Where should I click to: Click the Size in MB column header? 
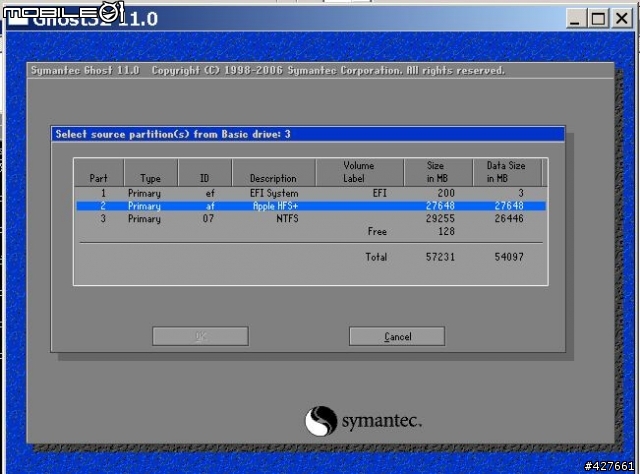pyautogui.click(x=438, y=173)
